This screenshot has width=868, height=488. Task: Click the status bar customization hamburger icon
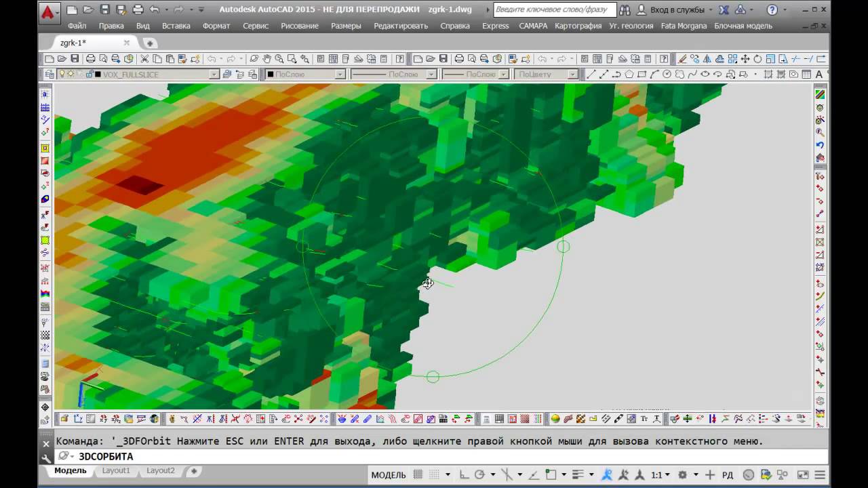[x=819, y=475]
